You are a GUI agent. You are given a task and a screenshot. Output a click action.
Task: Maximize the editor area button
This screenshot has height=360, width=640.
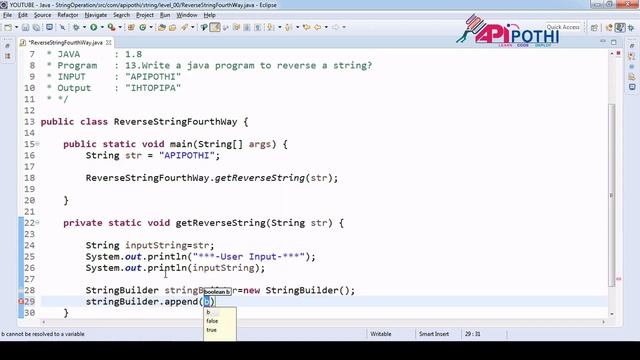[x=614, y=42]
